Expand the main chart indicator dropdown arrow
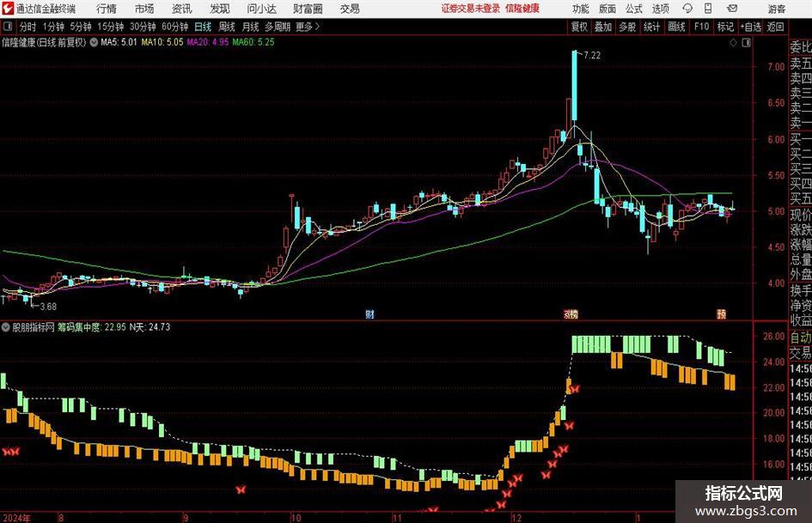Viewport: 812px width, 523px height. coord(94,42)
